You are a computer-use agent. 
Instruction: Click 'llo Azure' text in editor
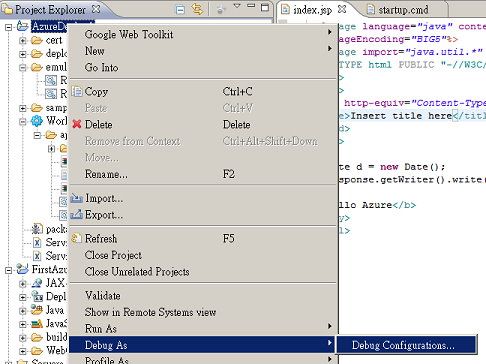[x=365, y=205]
